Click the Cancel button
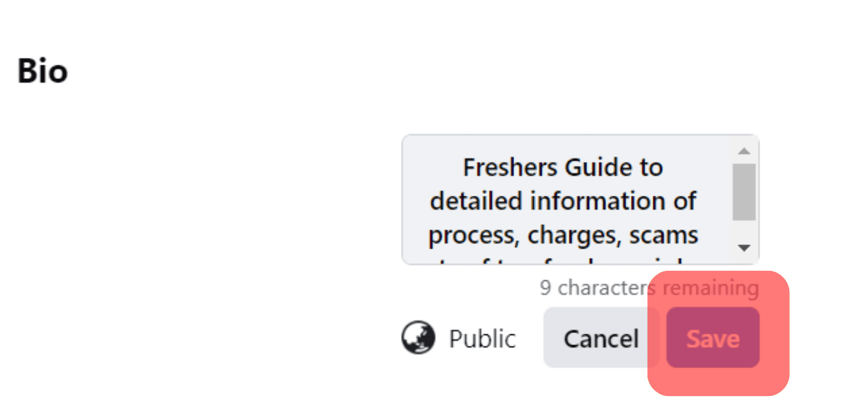The image size is (868, 410). pos(601,338)
